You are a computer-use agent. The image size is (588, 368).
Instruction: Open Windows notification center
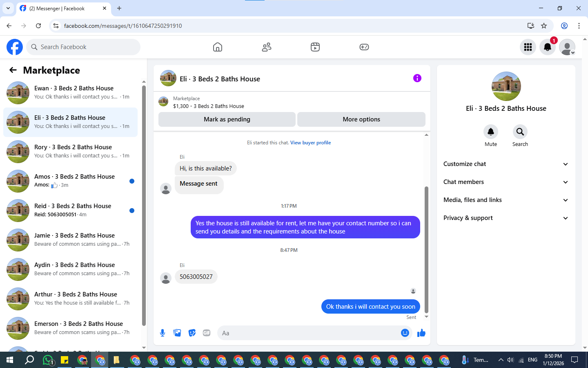pos(575,360)
